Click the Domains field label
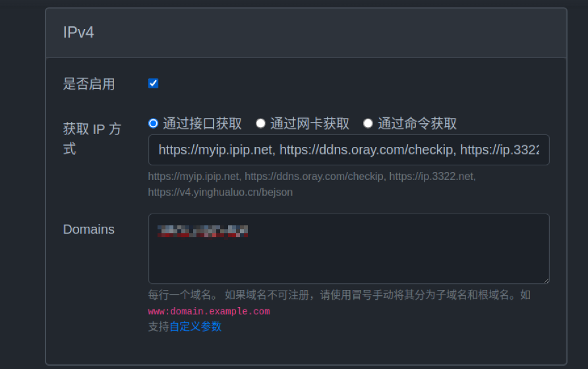588x369 pixels. 89,229
